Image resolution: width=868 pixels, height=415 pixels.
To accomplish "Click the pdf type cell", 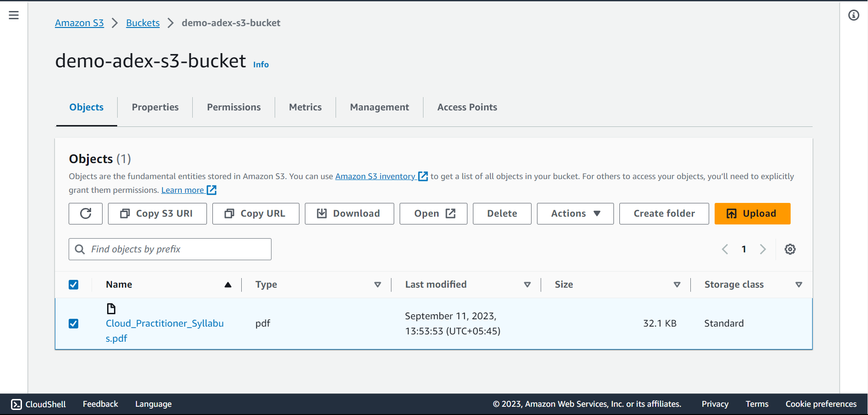I will (x=263, y=323).
